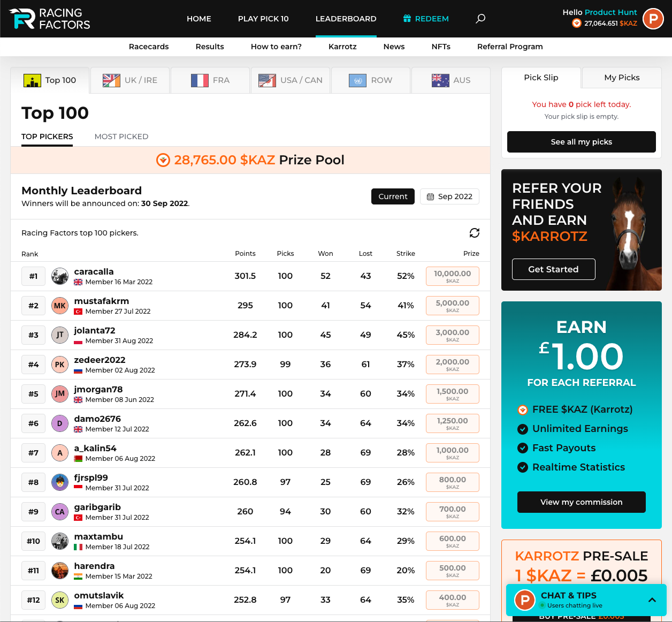Switch to the AUS tab

(451, 80)
